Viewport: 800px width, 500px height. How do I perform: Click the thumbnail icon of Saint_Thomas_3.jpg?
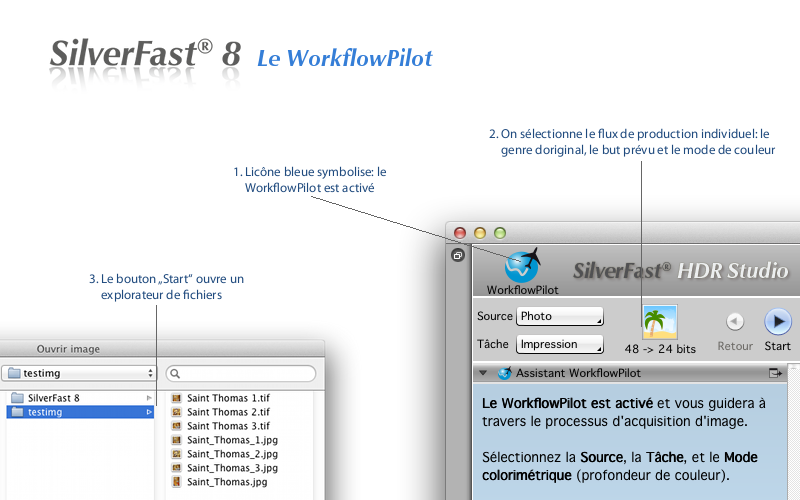[x=177, y=467]
